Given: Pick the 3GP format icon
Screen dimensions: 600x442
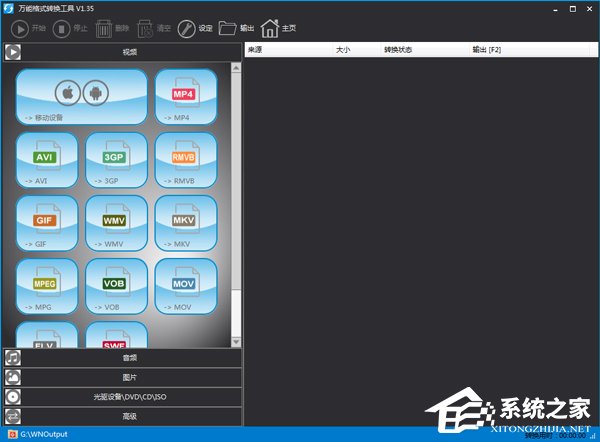Looking at the screenshot, I should (x=116, y=160).
